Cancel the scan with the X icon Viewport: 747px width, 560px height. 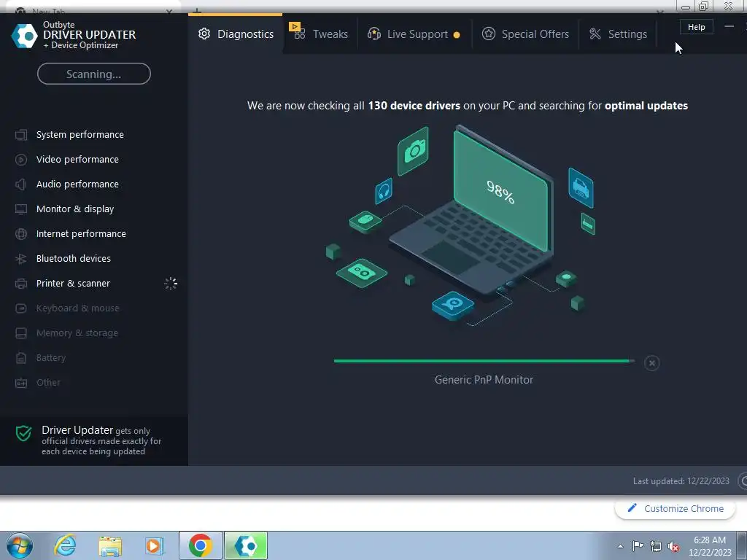click(x=651, y=363)
